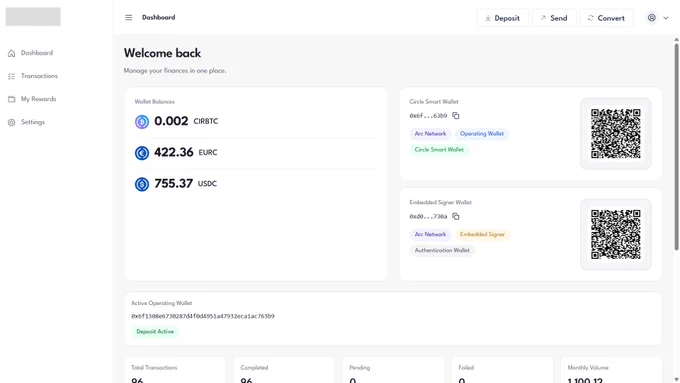Click the My Rewards wallet icon
Viewport: 680px width, 383px height.
pyautogui.click(x=11, y=99)
